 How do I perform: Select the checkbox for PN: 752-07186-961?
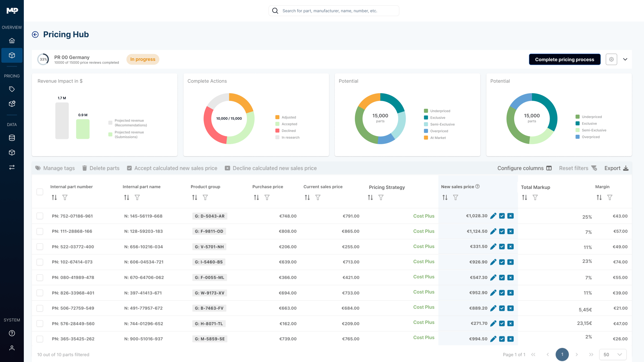(x=40, y=216)
